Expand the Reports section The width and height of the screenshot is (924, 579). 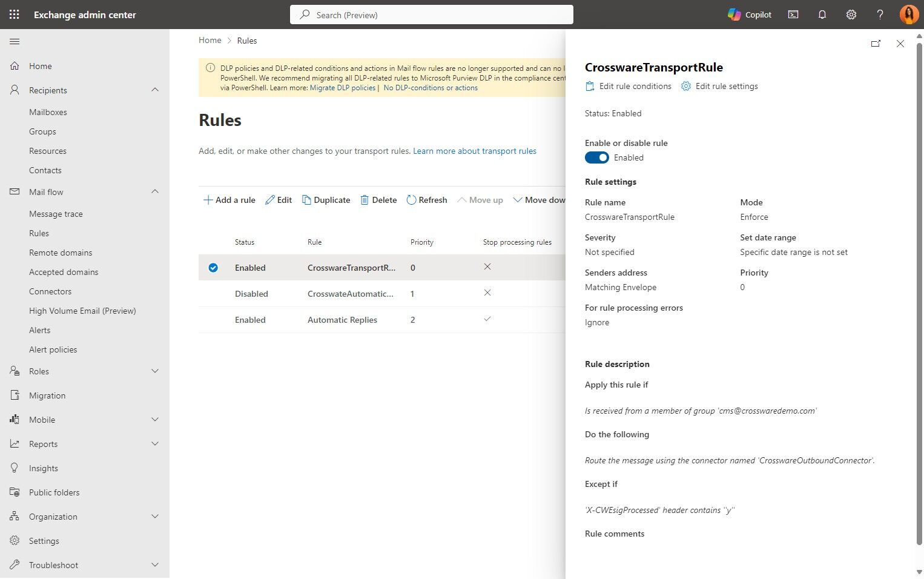pos(155,444)
